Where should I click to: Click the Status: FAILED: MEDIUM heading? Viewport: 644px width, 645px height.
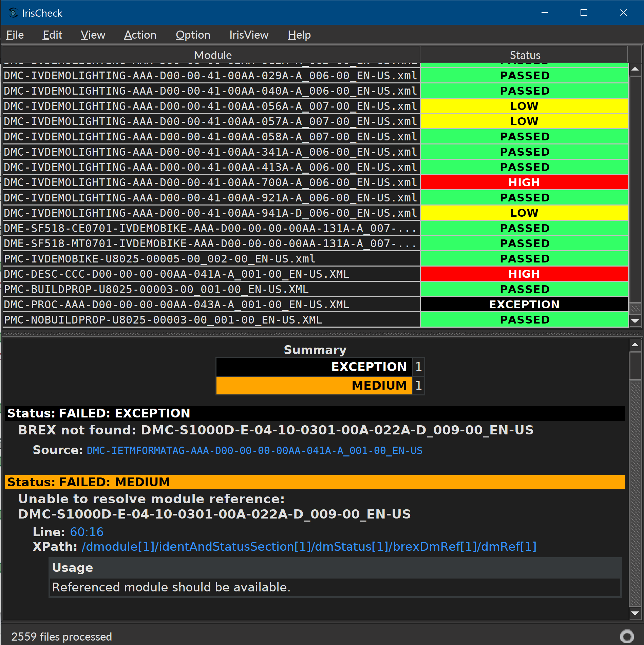315,482
